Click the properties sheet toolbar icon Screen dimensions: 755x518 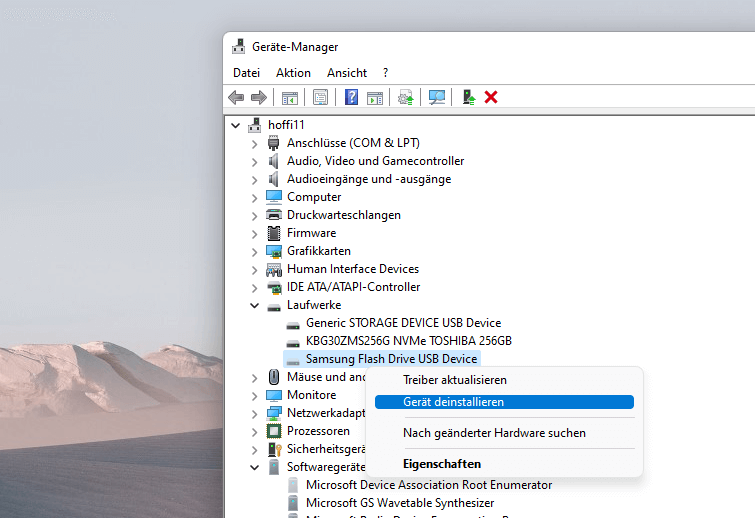(320, 97)
